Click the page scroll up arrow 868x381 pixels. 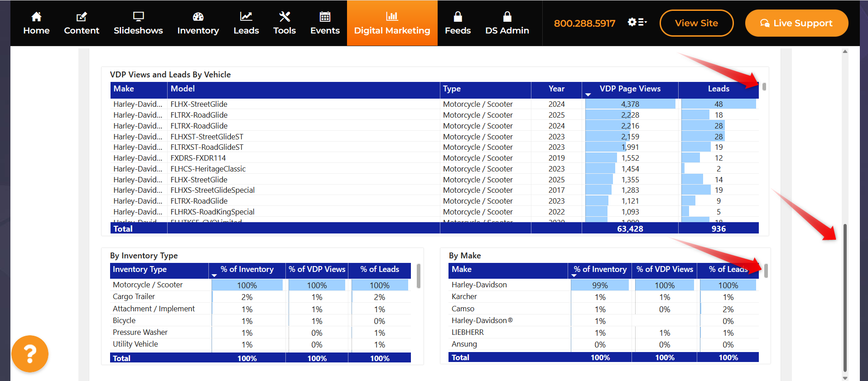[x=845, y=52]
